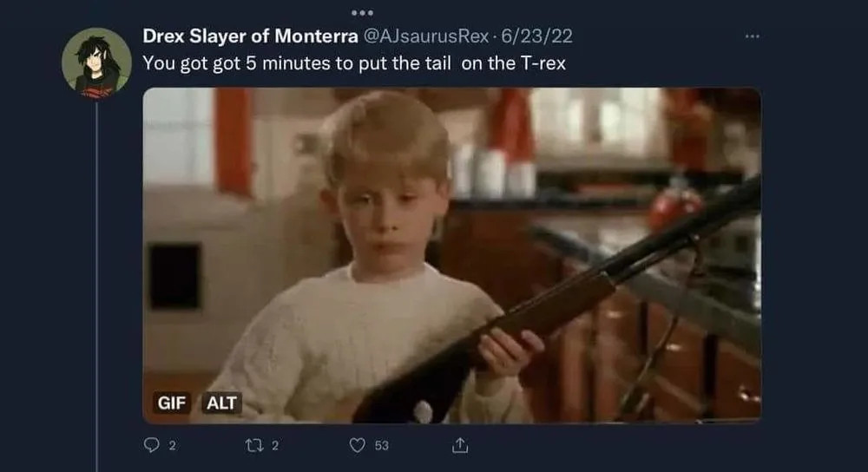Open the profile avatar of Drex Slayer
The width and height of the screenshot is (868, 472).
pyautogui.click(x=97, y=62)
